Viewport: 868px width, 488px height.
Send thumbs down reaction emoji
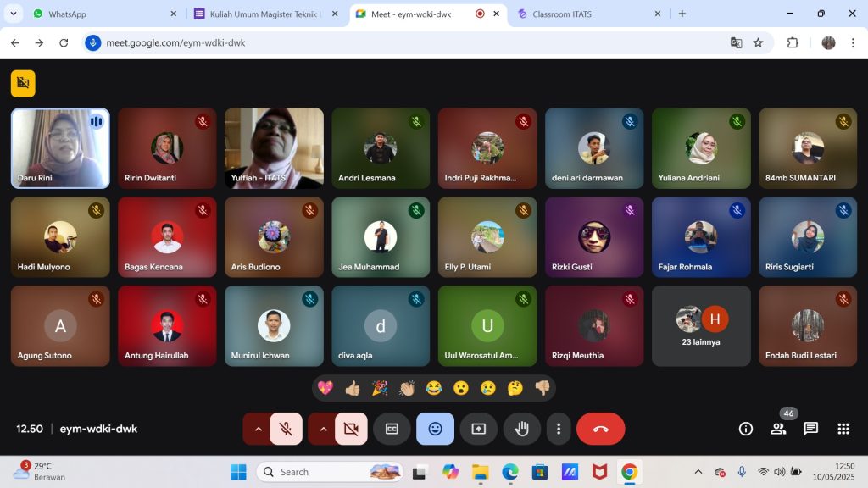(x=542, y=388)
